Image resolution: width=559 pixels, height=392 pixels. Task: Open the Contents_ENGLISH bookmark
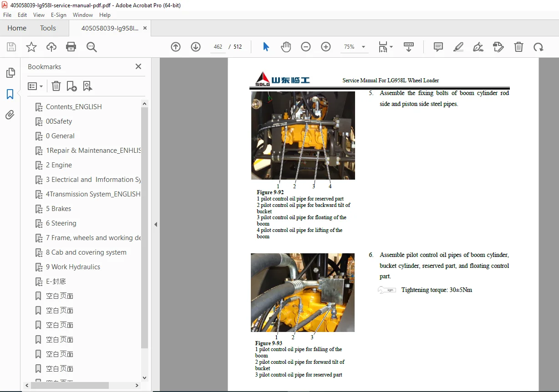pyautogui.click(x=74, y=107)
